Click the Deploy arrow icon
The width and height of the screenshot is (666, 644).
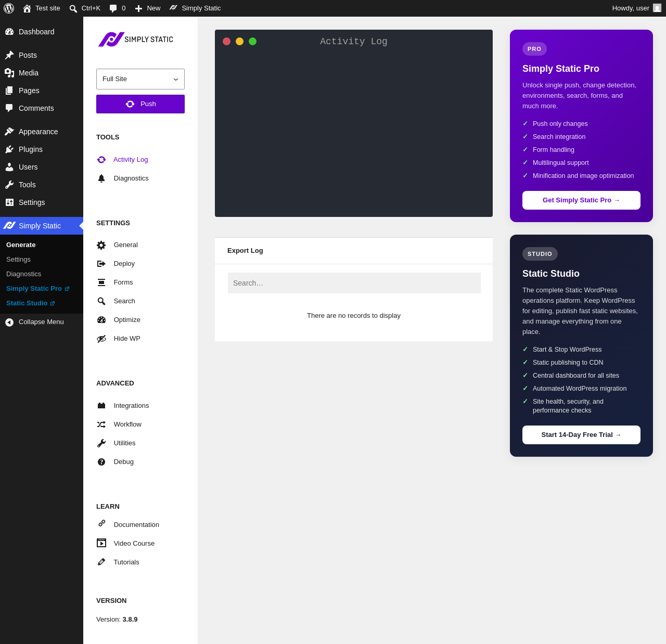pyautogui.click(x=101, y=264)
